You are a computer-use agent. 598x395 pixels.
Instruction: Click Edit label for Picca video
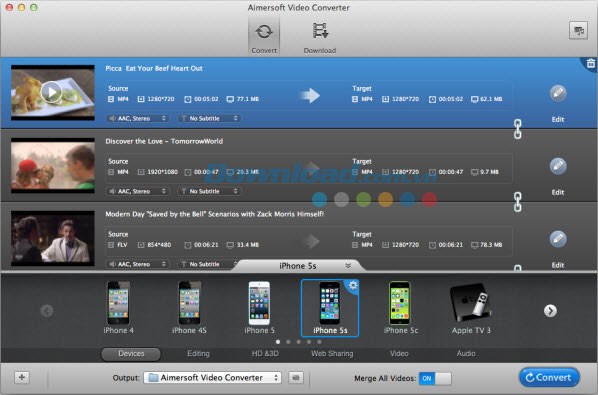point(558,119)
